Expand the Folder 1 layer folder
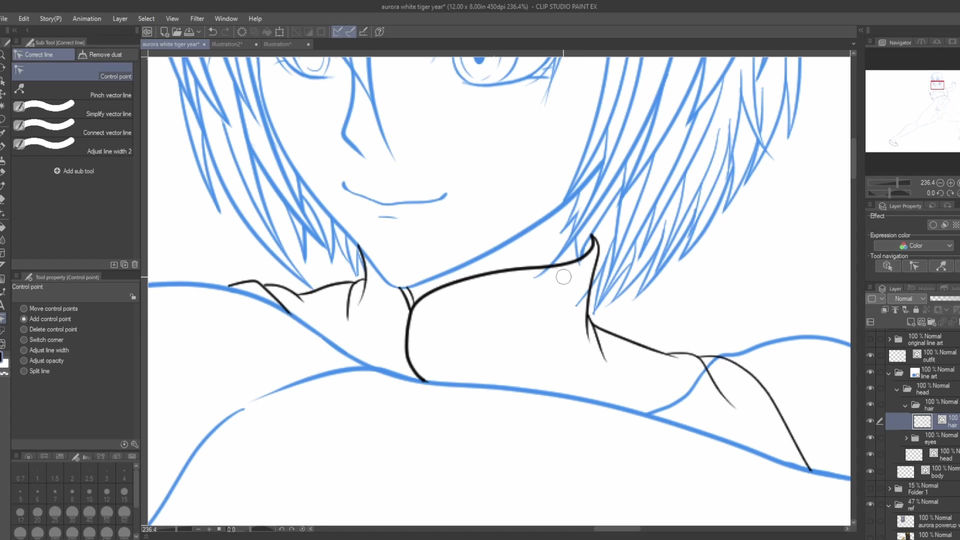 (890, 489)
